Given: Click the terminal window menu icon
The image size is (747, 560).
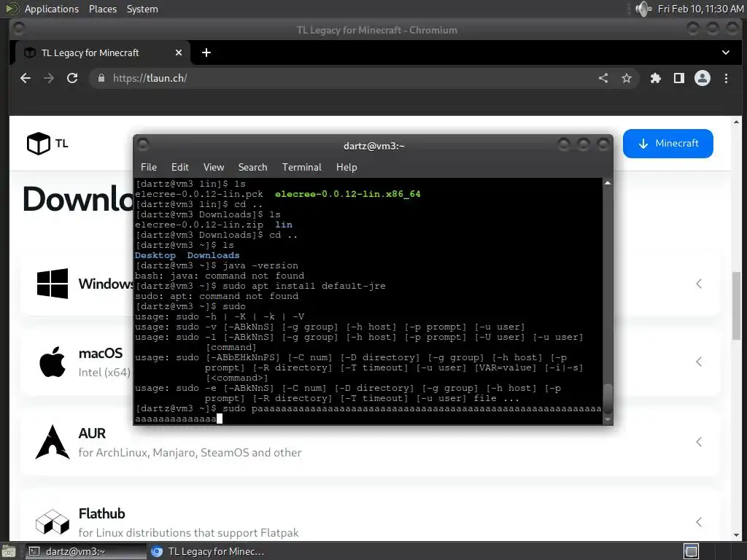Looking at the screenshot, I should point(143,144).
